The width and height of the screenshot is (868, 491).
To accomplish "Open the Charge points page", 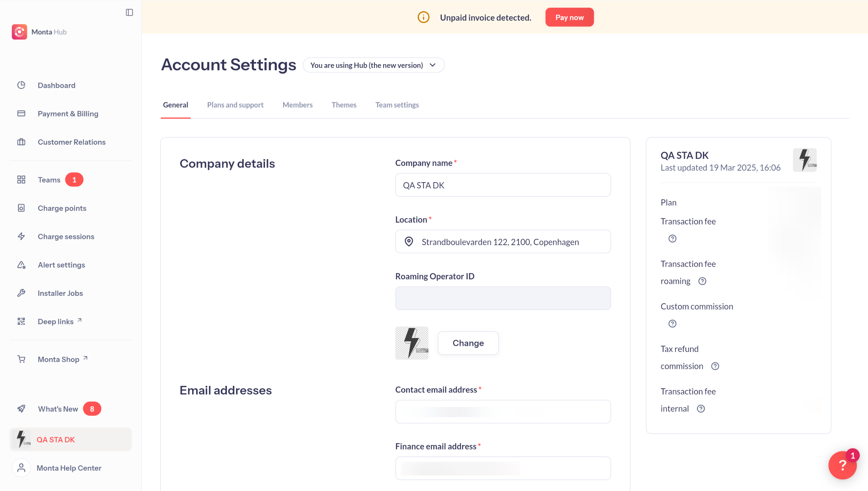I will [62, 208].
